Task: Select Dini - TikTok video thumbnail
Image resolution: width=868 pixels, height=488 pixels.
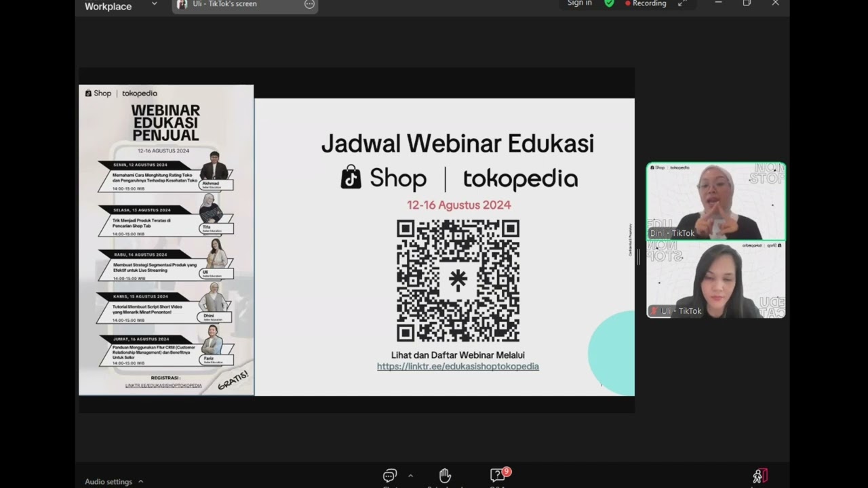Action: (716, 201)
